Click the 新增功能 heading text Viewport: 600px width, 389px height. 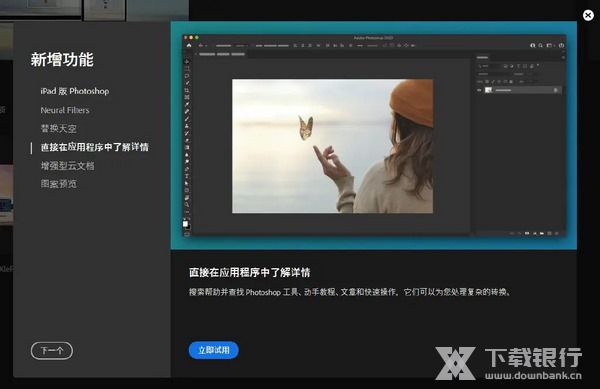pos(62,60)
